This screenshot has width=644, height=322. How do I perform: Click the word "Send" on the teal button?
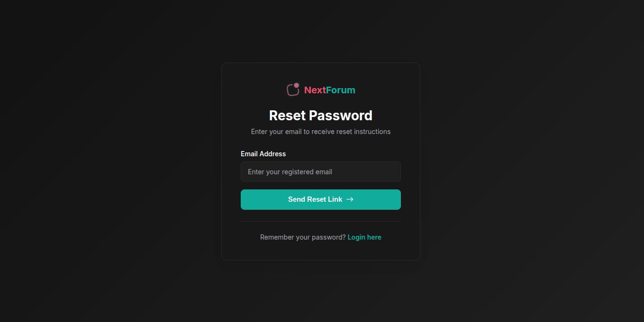point(297,199)
